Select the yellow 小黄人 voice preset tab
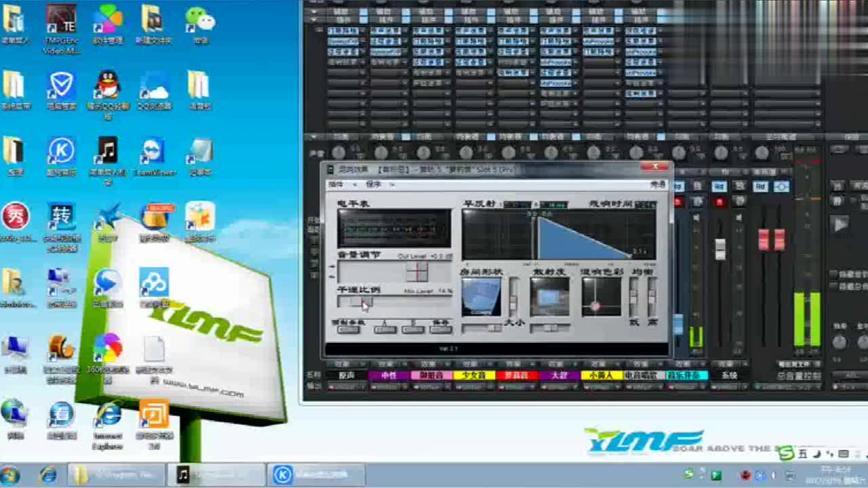The height and width of the screenshot is (488, 868). (601, 375)
